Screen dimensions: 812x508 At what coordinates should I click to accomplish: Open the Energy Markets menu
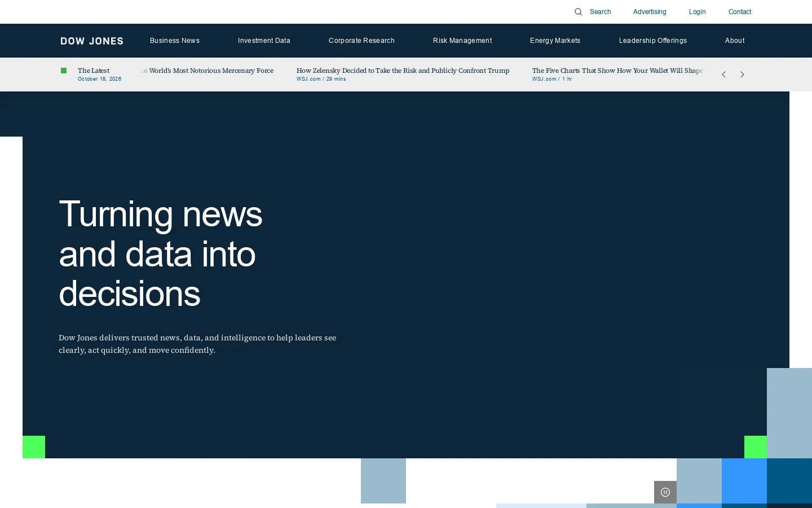click(555, 41)
